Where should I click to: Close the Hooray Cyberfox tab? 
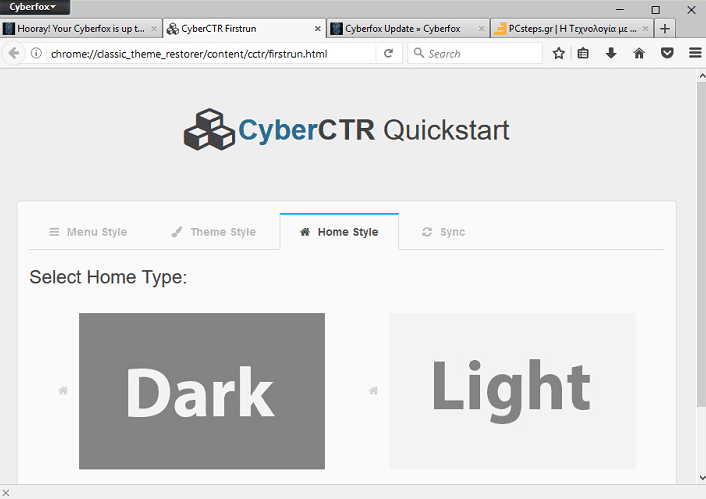[154, 29]
